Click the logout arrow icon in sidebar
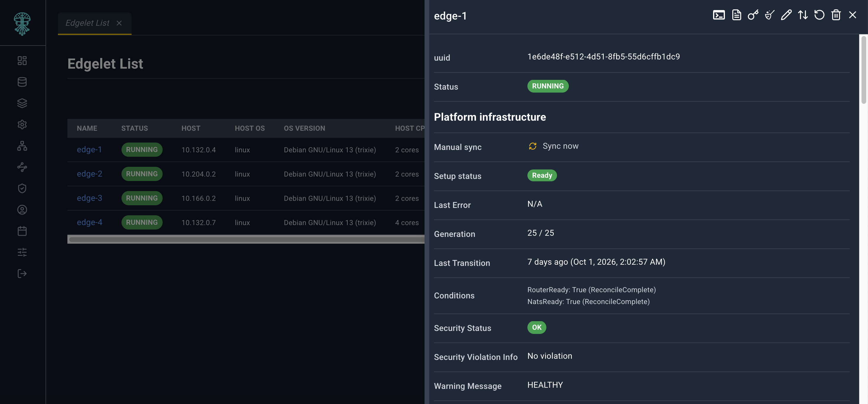This screenshot has width=868, height=404. tap(22, 273)
